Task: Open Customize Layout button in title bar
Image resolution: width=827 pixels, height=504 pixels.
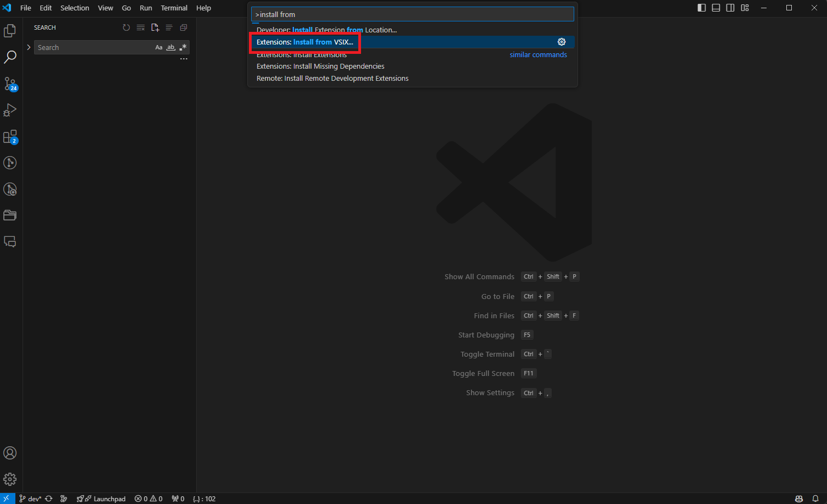Action: (x=745, y=8)
